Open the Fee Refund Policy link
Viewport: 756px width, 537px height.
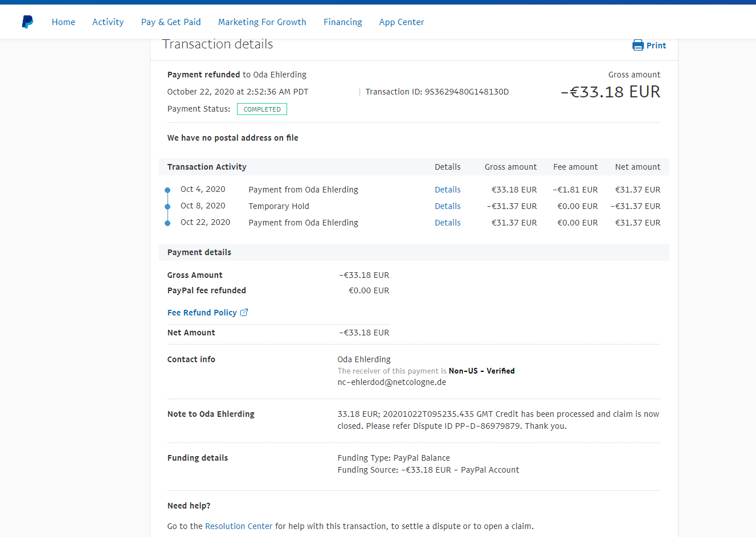pos(202,313)
